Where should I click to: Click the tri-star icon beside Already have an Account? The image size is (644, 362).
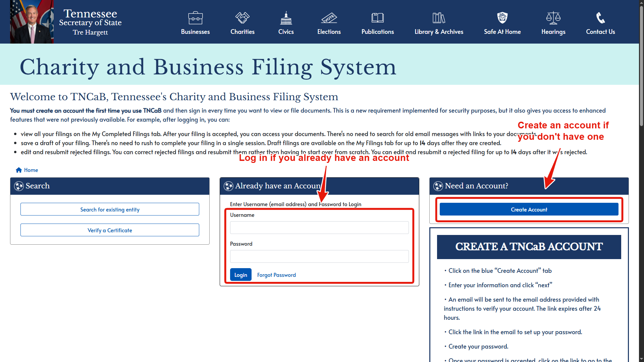coord(229,186)
